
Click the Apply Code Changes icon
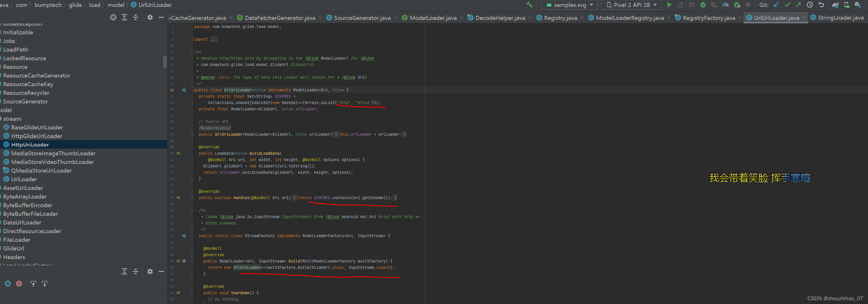pyautogui.click(x=691, y=5)
